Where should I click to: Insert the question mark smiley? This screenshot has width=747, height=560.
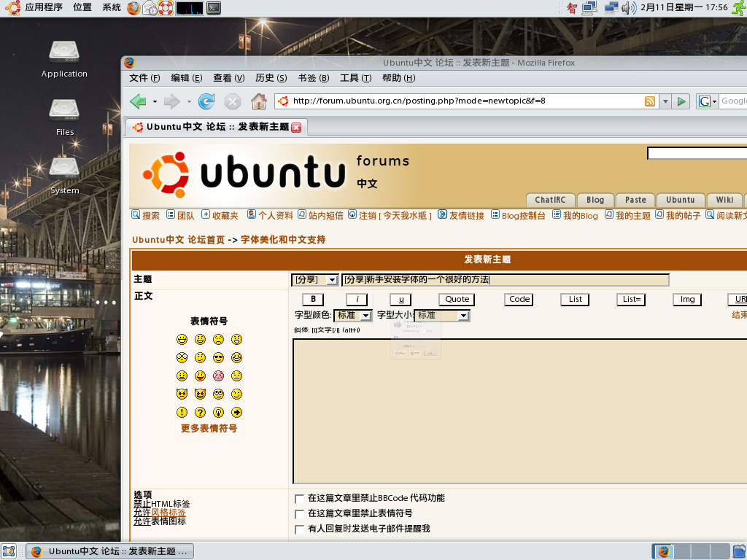point(200,413)
